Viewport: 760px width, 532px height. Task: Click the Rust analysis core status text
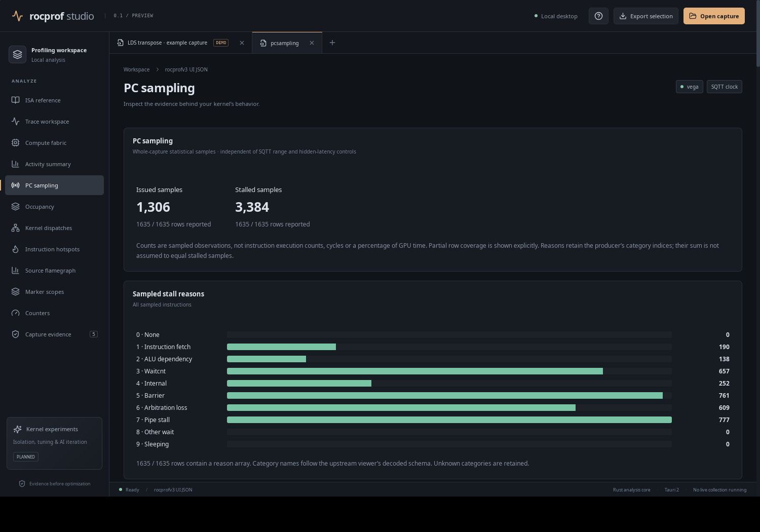[x=632, y=489]
